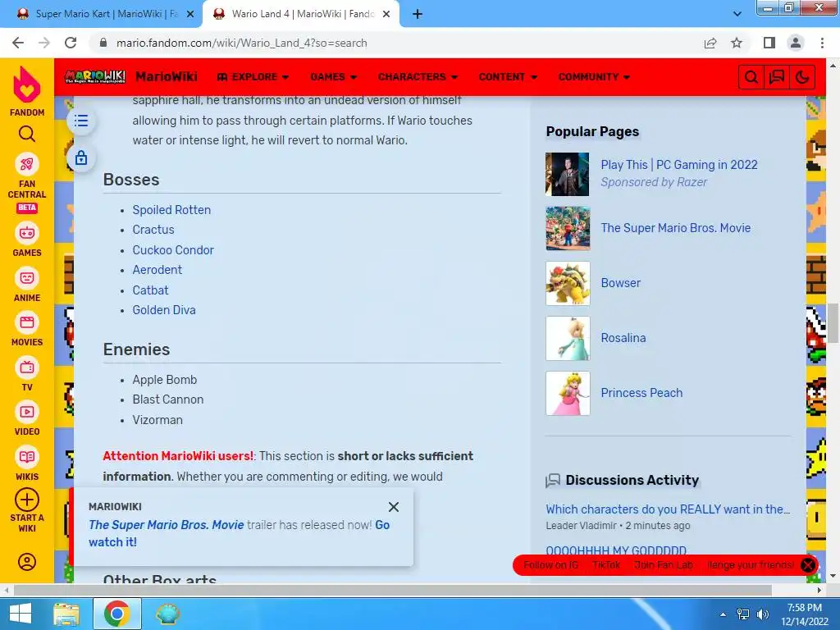
Task: Switch to Super Mario Kart tab
Action: 100,14
